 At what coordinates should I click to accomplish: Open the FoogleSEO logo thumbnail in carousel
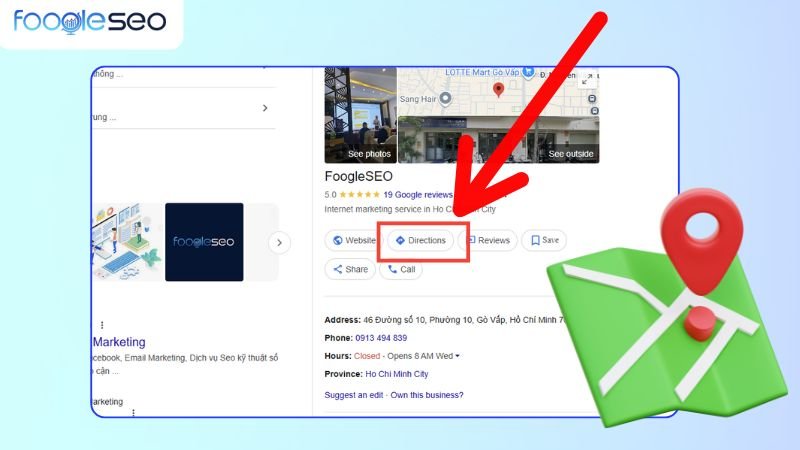[204, 242]
